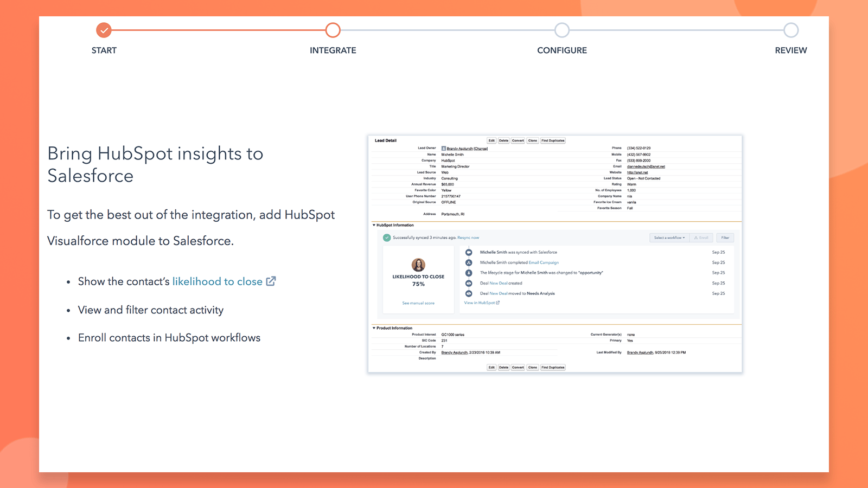The width and height of the screenshot is (868, 488).
Task: Collapse the Product Information section
Action: (x=374, y=328)
